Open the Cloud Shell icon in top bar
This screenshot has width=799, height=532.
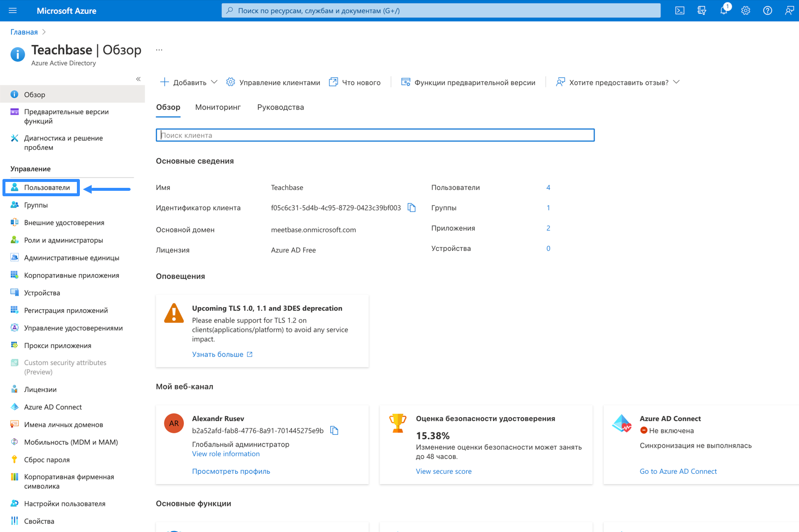coord(680,10)
